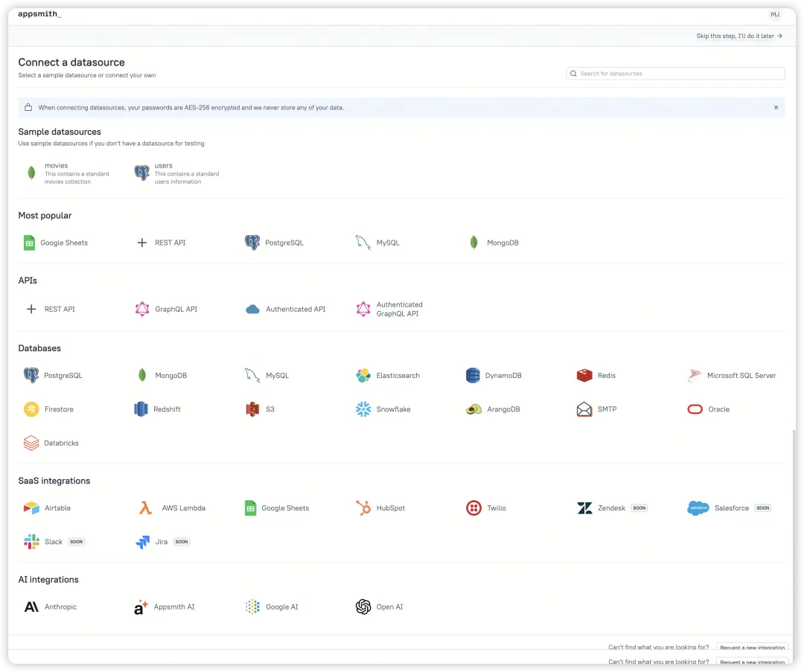Select the SMTP envelope icon

click(584, 409)
